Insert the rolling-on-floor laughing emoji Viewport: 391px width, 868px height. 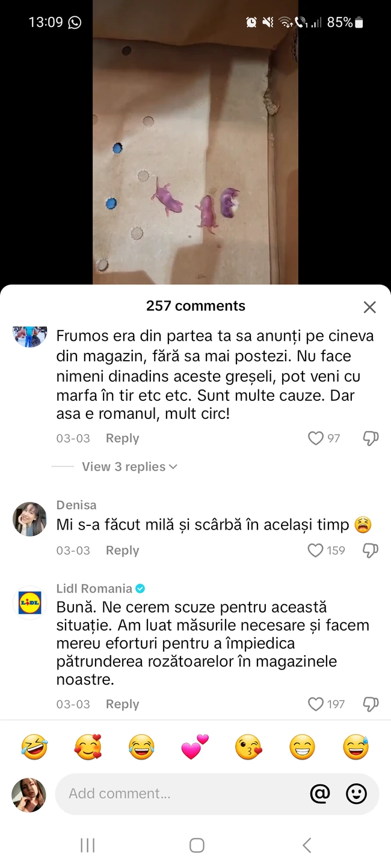pyautogui.click(x=34, y=747)
